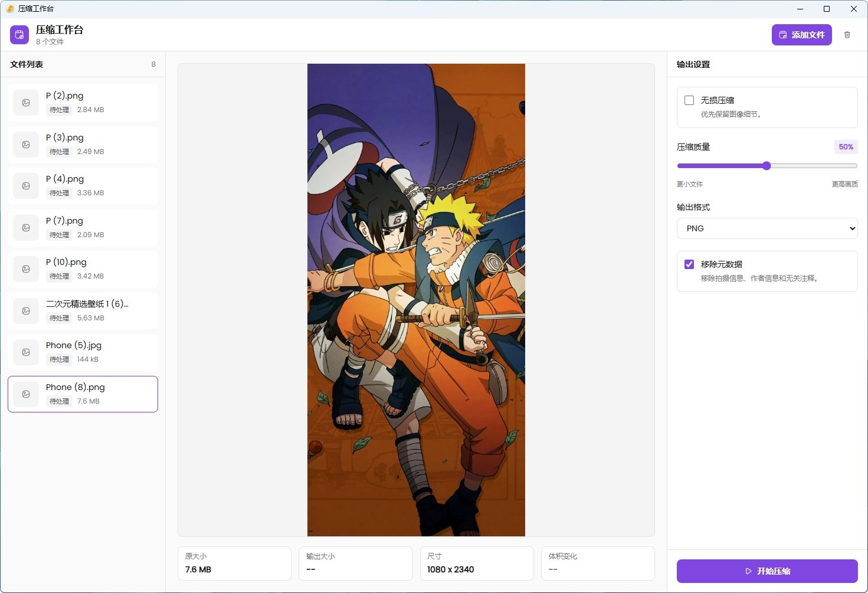
Task: Click the image icon beside P (2).png
Action: [x=26, y=103]
